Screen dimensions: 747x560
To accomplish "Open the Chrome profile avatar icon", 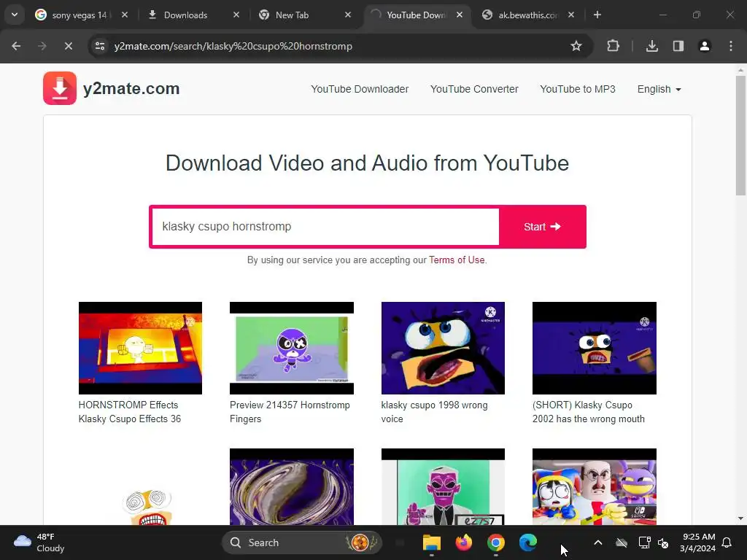I will pyautogui.click(x=704, y=46).
